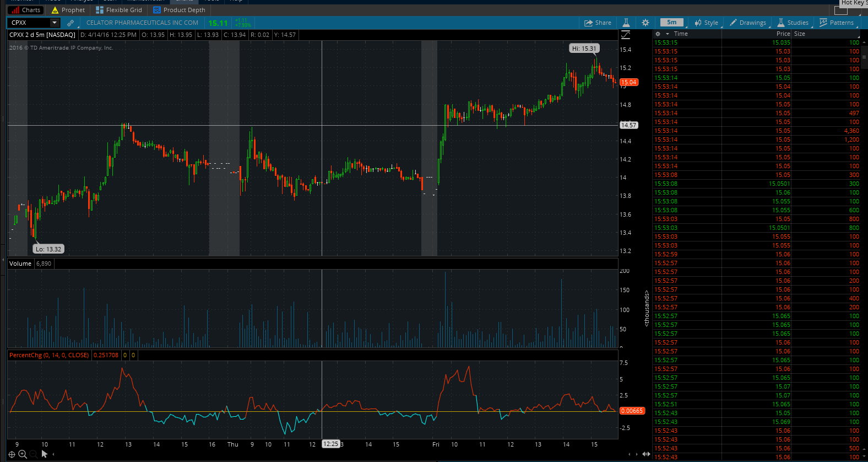Open chart settings gear icon
The width and height of the screenshot is (868, 462).
click(645, 23)
